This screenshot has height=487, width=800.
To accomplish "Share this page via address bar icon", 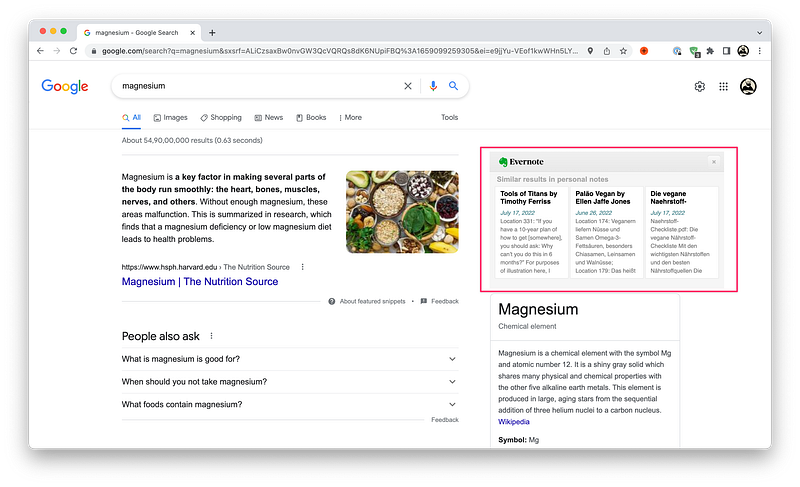I will 607,51.
